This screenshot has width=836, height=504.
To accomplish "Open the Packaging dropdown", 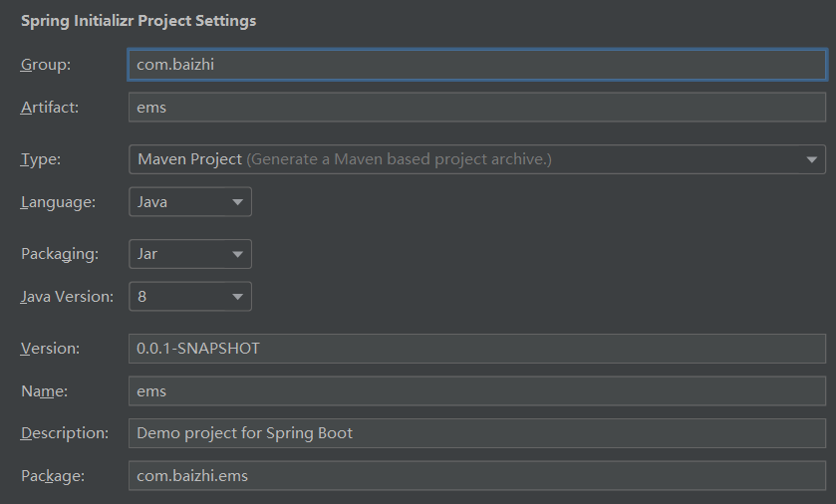I will [x=189, y=254].
